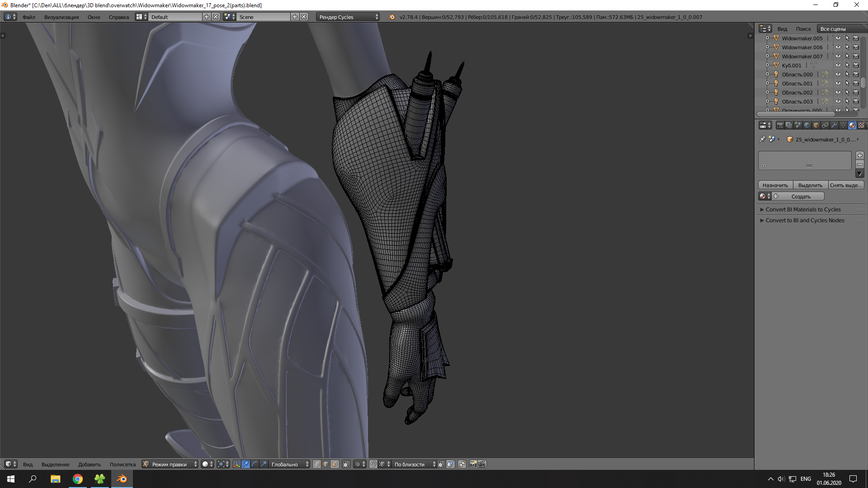868x488 pixels.
Task: Open the Режим правки mode dropdown
Action: tap(170, 464)
